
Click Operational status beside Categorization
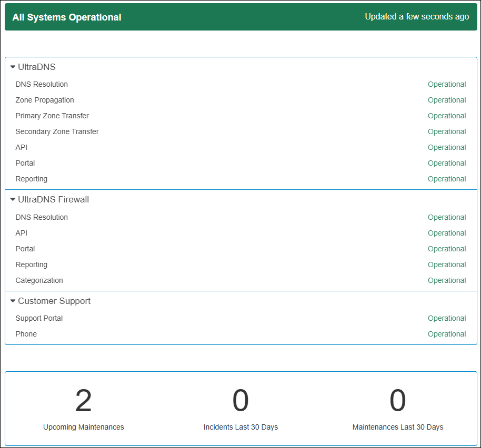(446, 280)
